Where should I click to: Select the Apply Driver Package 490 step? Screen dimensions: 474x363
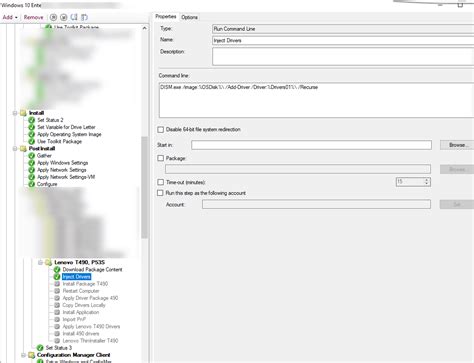(90, 298)
